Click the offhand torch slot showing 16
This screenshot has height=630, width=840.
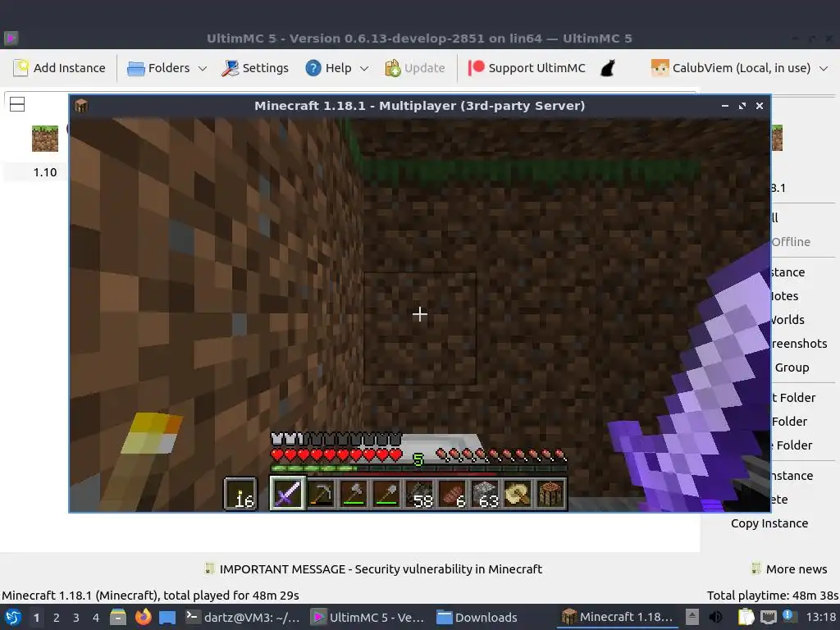[240, 493]
